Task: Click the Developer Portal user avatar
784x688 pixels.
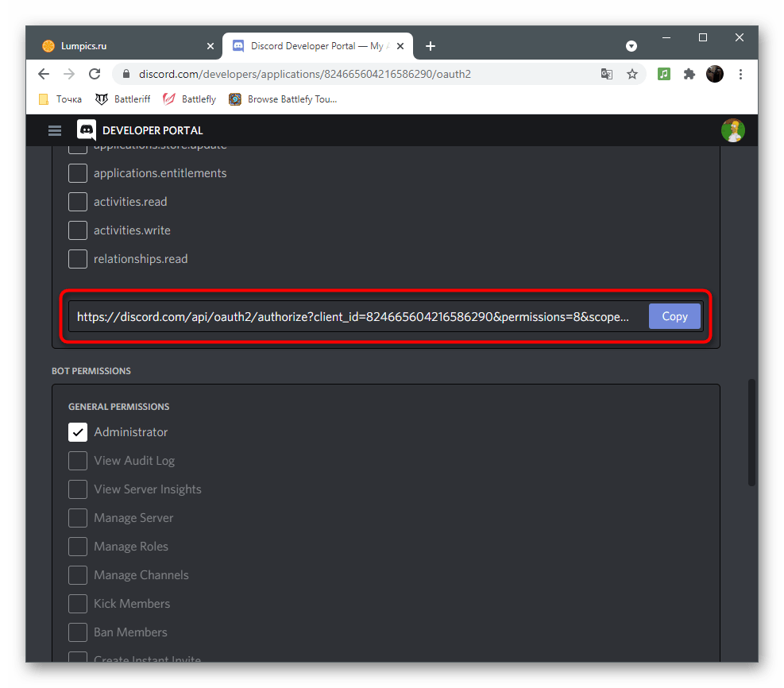Action: [732, 129]
